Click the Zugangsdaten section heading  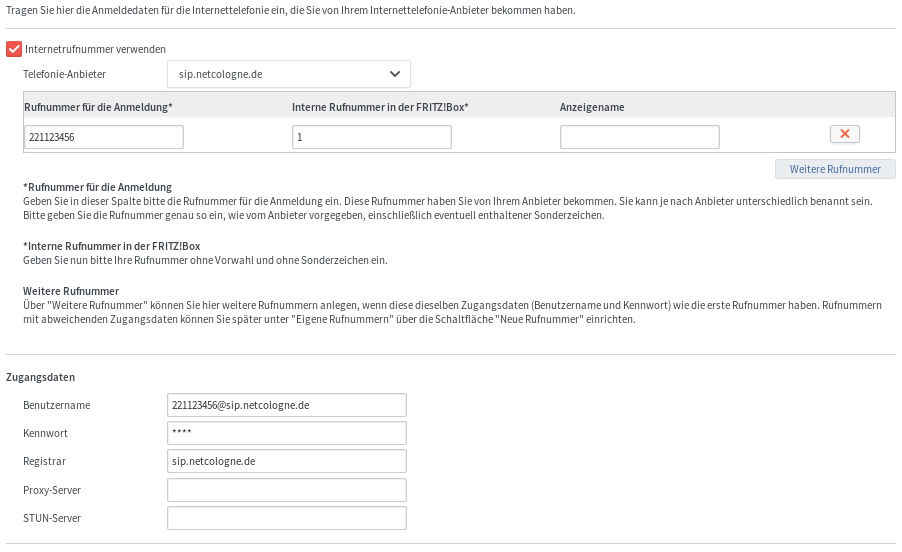40,377
